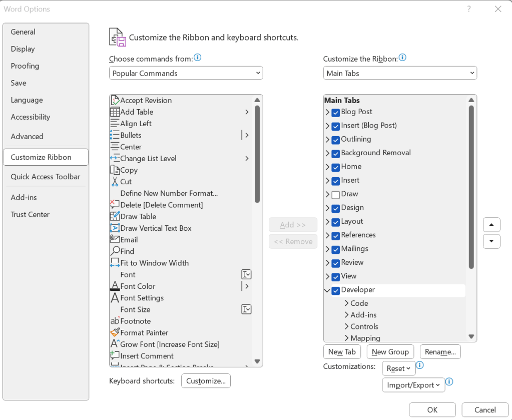Click the New Group button
This screenshot has height=420, width=512.
point(390,352)
